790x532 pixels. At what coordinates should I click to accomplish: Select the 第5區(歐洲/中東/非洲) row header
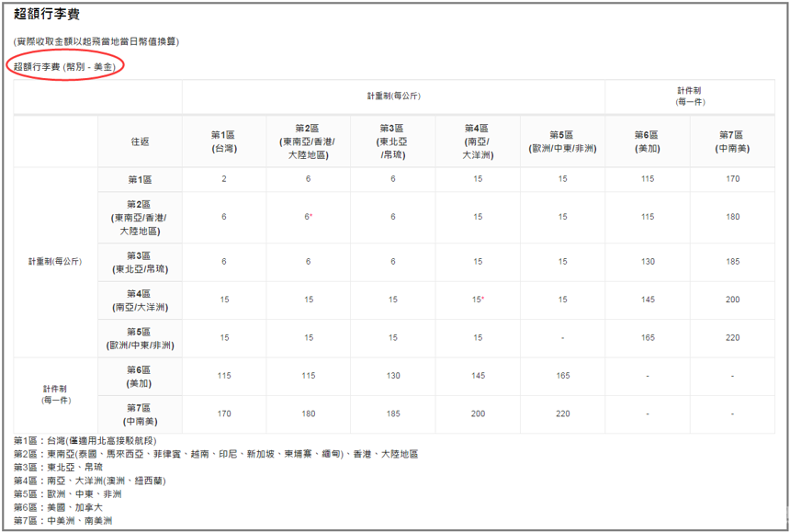tap(140, 338)
